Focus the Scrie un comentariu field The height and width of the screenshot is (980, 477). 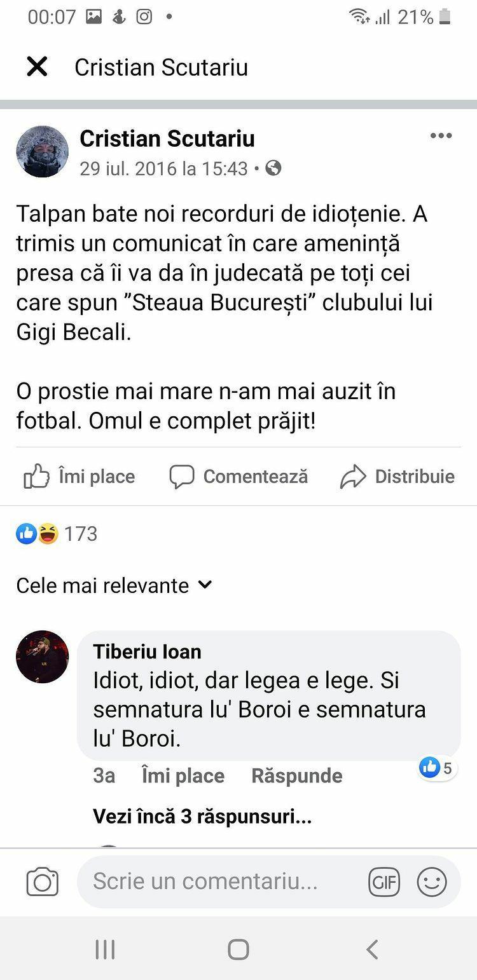tap(216, 882)
